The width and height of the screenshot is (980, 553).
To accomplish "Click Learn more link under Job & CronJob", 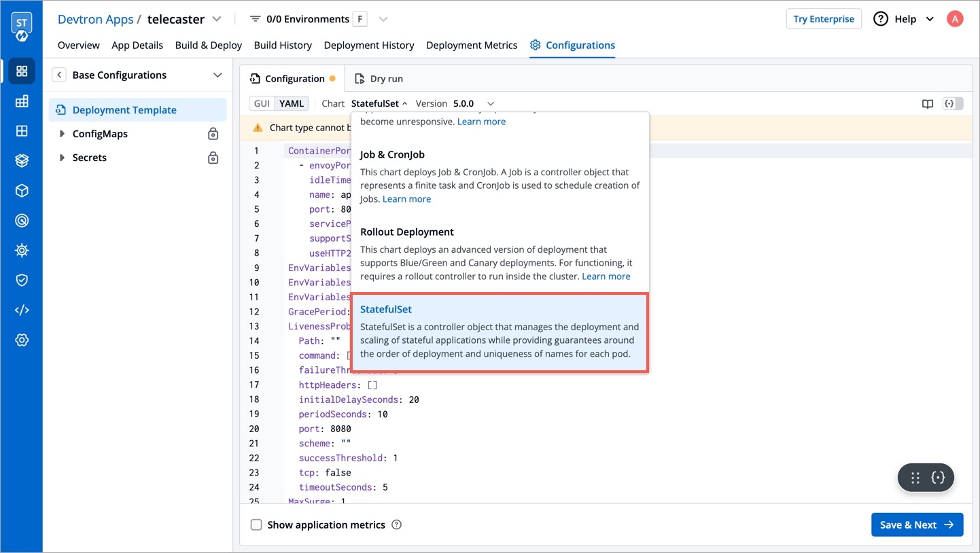I will pos(406,199).
